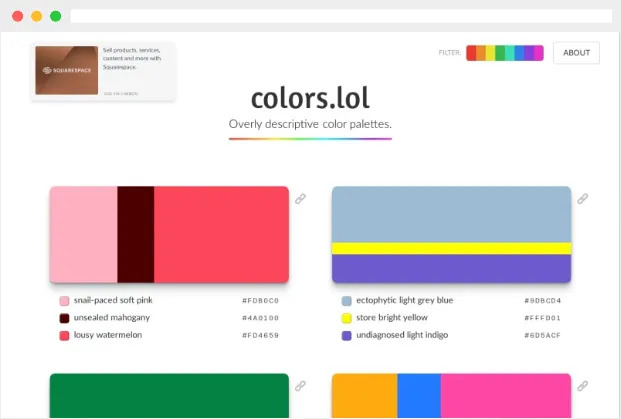Select the bright yellow stripe in second palette

coord(451,248)
